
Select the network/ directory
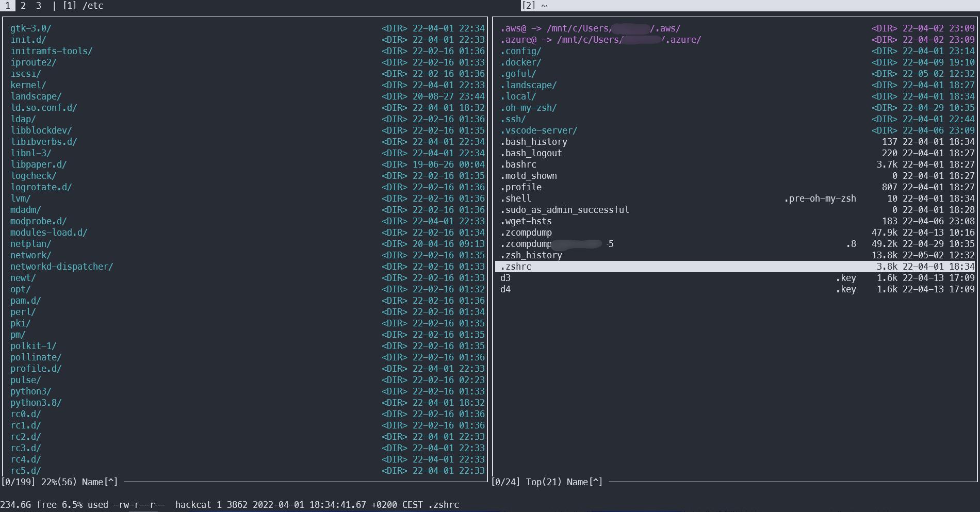pos(248,255)
